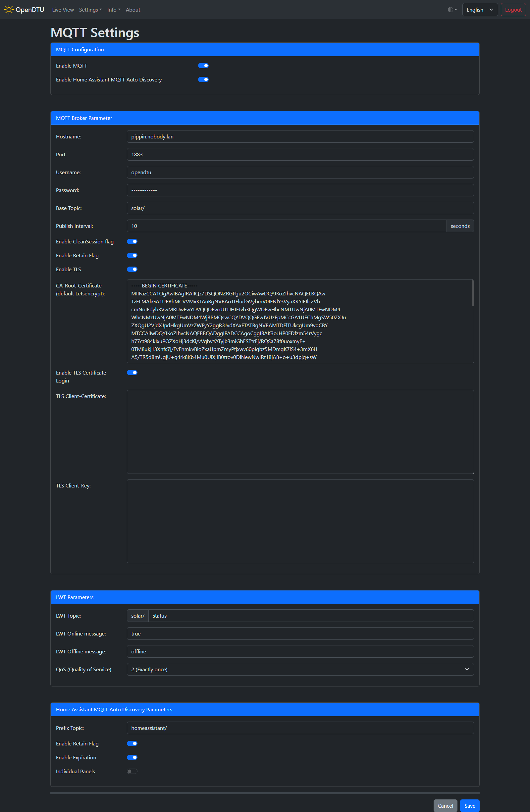Click the LWT Parameters section header

coord(265,597)
